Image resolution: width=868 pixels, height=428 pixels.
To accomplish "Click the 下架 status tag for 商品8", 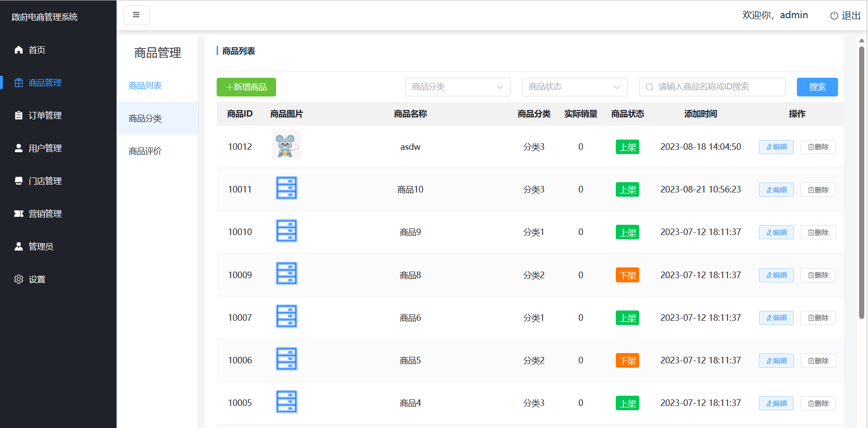I will coord(627,275).
